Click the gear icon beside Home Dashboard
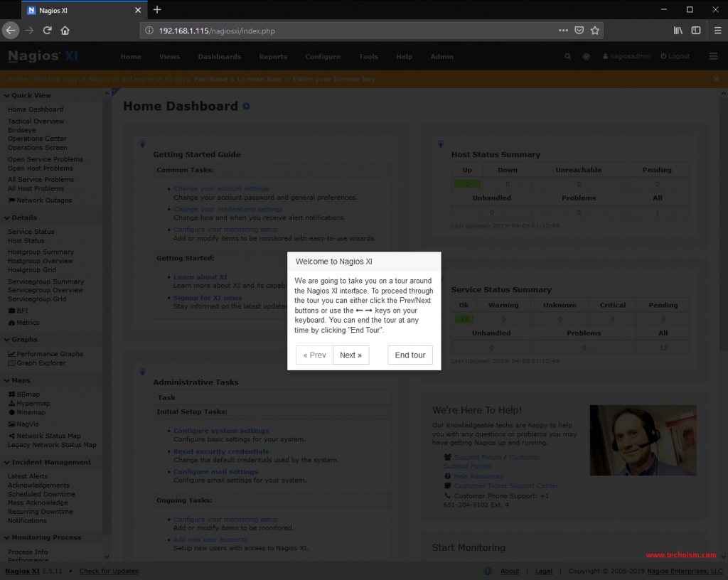Viewport: 728px width, 580px height. click(x=247, y=106)
